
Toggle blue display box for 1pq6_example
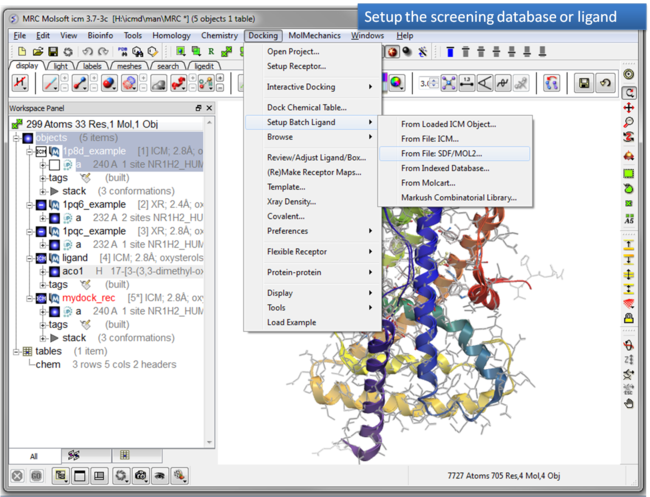coord(40,204)
